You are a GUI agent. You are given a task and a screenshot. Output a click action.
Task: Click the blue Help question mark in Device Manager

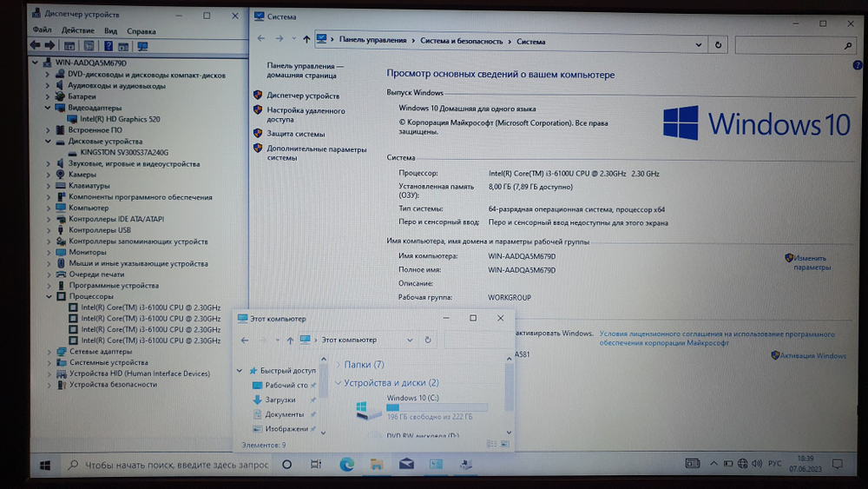[x=108, y=46]
